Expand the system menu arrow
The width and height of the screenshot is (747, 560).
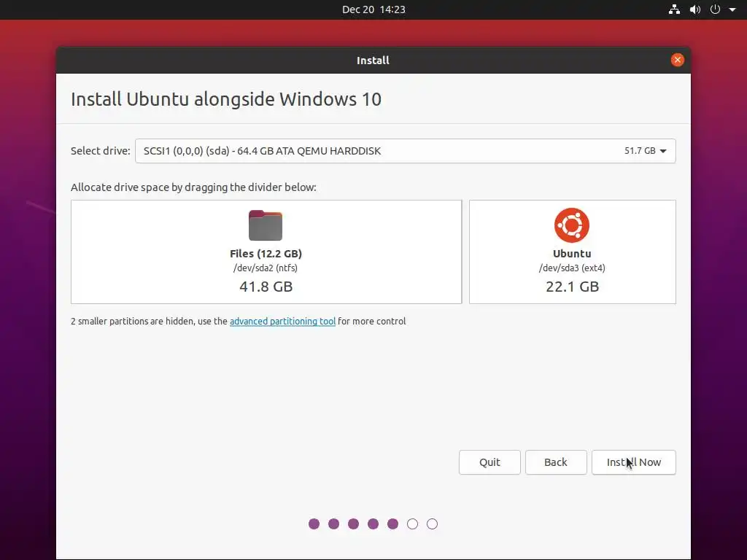(x=732, y=9)
